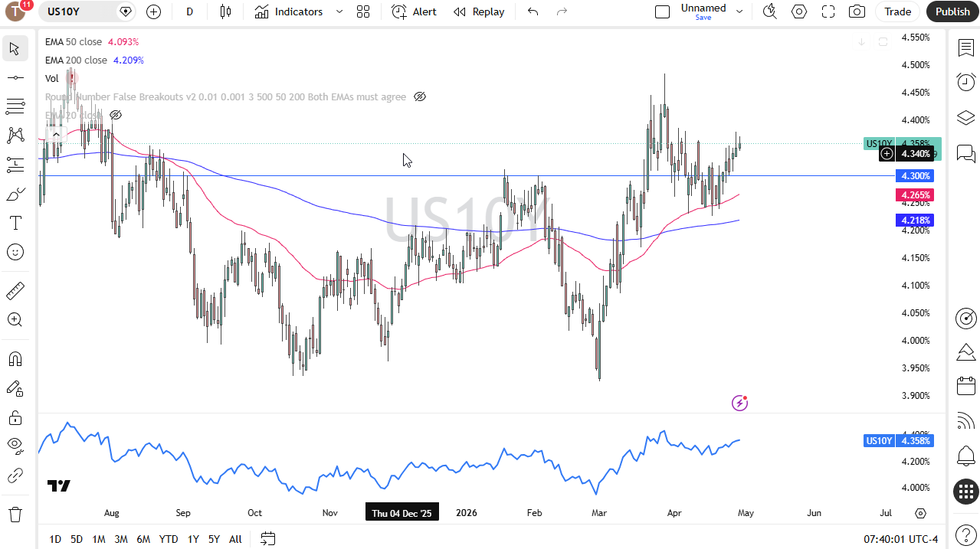Select the cursor arrow tool
This screenshot has width=980, height=549.
[x=15, y=49]
